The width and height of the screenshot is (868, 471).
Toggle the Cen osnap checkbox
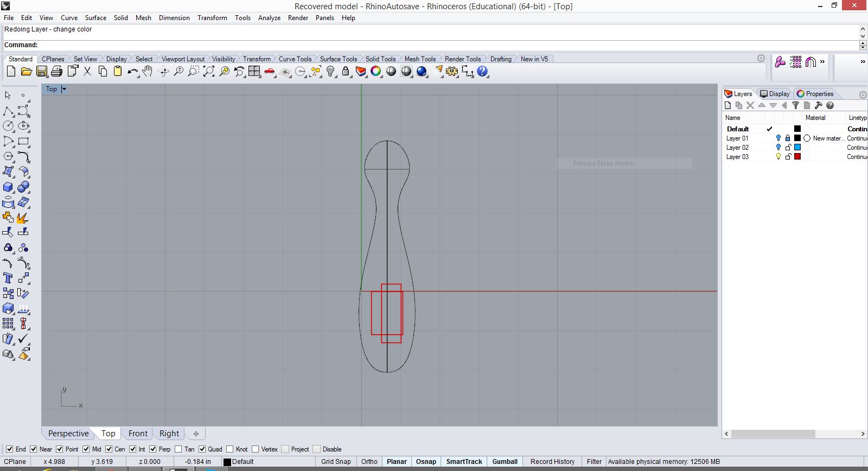(x=109, y=449)
